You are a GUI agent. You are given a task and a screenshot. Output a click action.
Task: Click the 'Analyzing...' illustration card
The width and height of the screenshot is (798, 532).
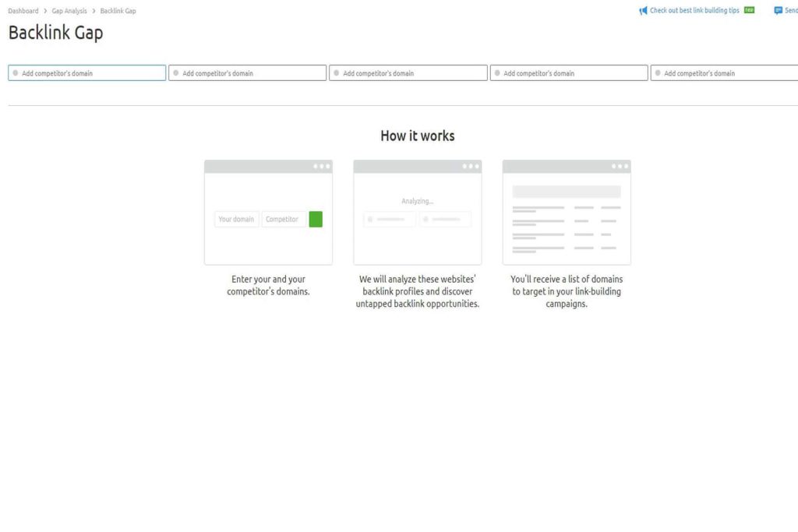[x=418, y=212]
